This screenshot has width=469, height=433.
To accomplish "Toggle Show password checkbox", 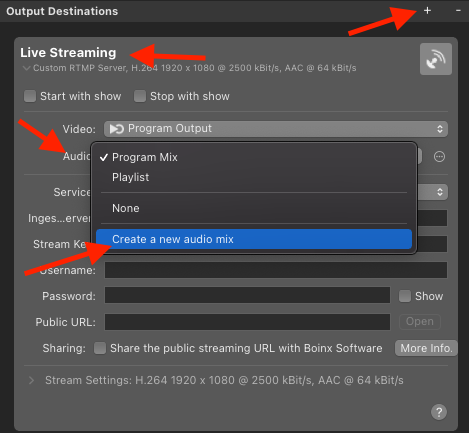I will pyautogui.click(x=405, y=296).
